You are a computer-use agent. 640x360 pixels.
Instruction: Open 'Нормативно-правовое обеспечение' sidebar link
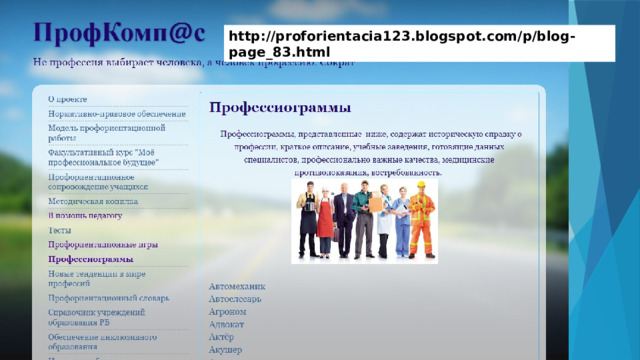[x=117, y=114]
